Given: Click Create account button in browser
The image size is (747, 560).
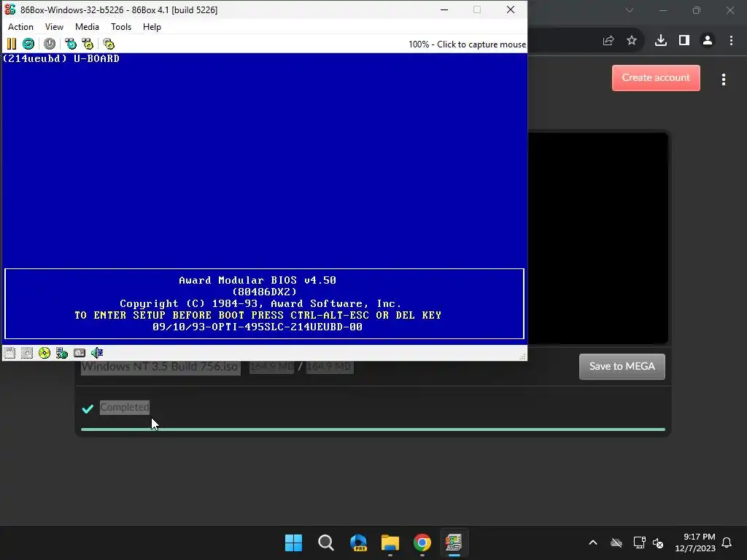Looking at the screenshot, I should [656, 77].
